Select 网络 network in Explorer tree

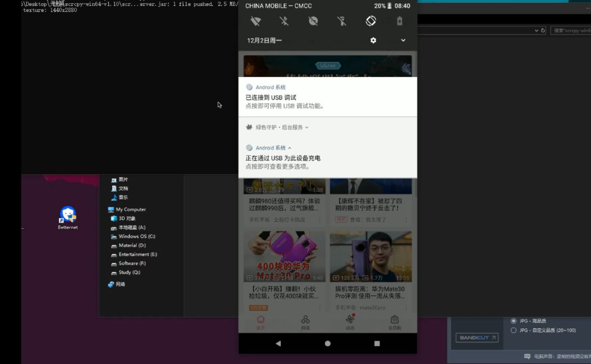[117, 284]
